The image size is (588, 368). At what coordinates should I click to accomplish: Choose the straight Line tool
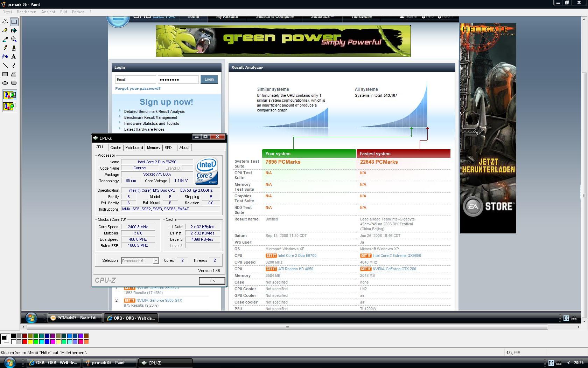[5, 66]
